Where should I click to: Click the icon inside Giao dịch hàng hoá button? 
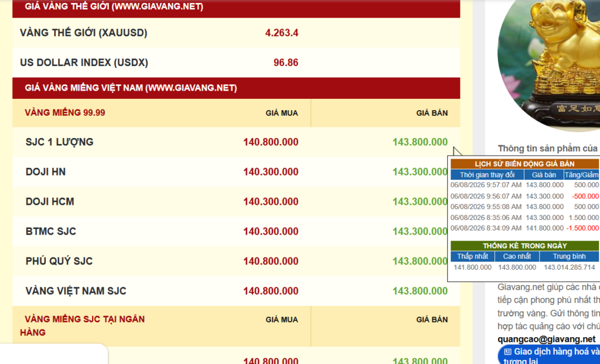(508, 351)
